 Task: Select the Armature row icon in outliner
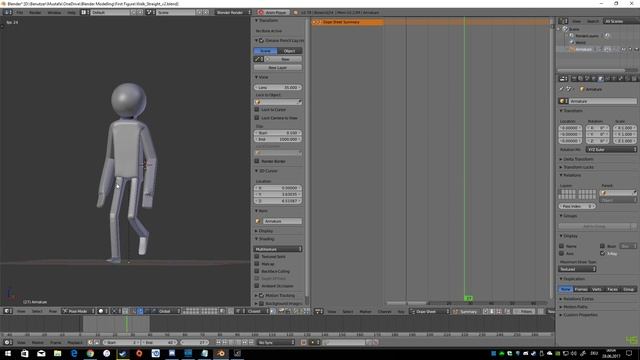pyautogui.click(x=572, y=49)
